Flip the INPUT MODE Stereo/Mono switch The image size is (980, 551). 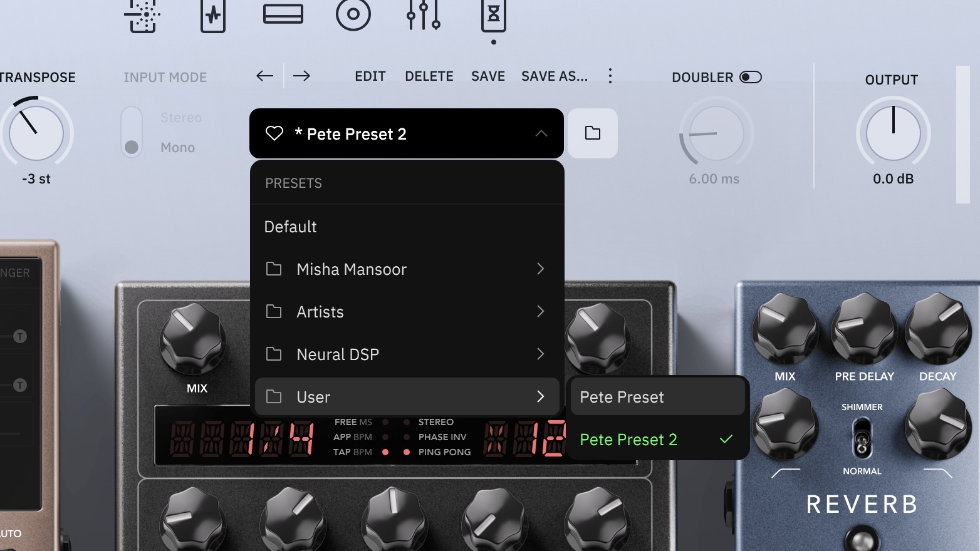pos(132,132)
